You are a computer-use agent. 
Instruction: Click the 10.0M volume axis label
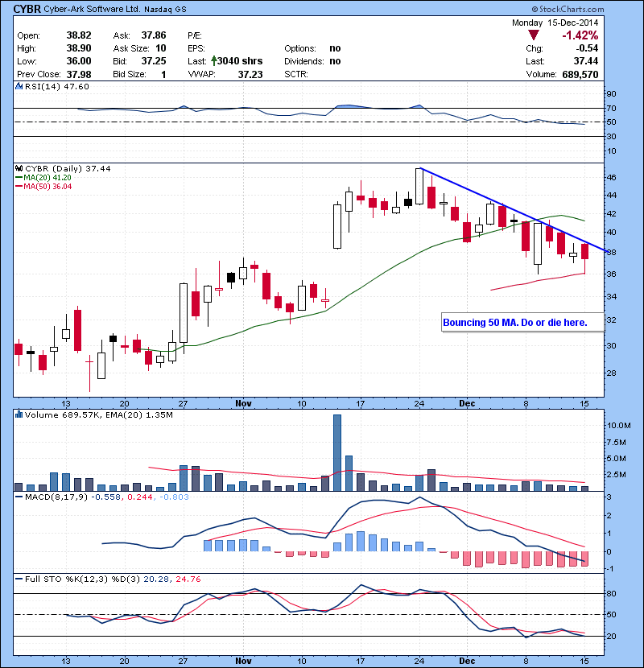[x=619, y=425]
